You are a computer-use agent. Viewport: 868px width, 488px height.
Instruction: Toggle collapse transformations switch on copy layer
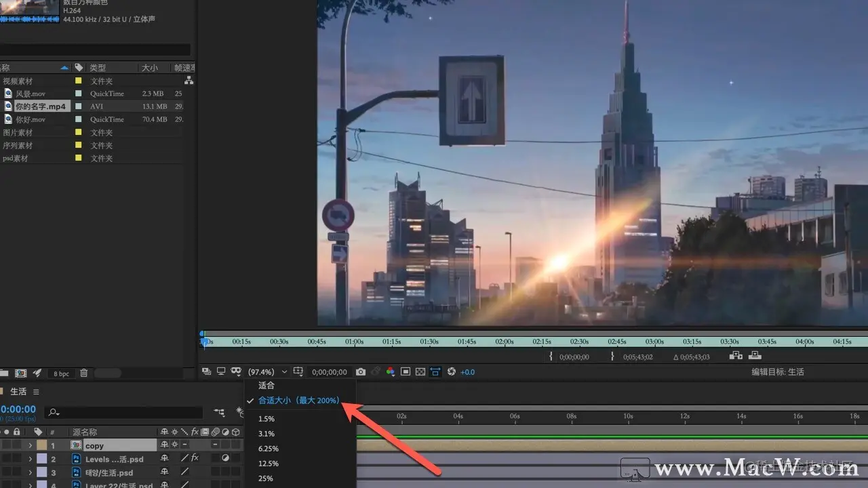point(174,445)
